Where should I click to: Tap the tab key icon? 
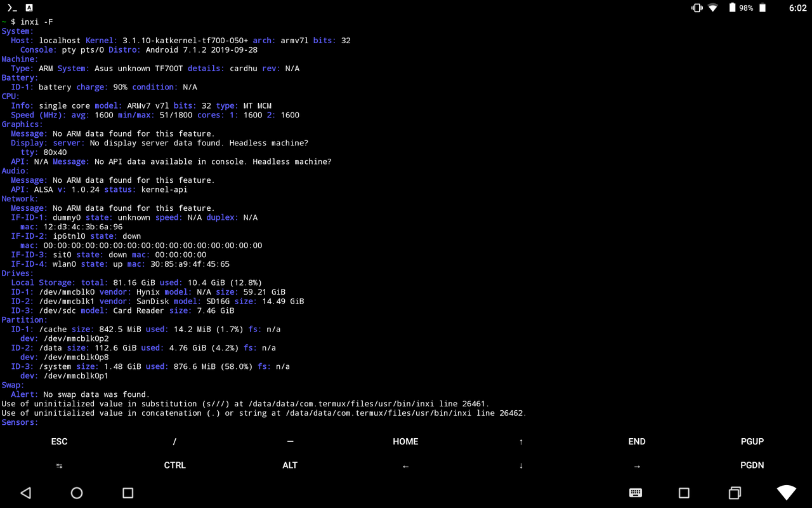pyautogui.click(x=59, y=465)
